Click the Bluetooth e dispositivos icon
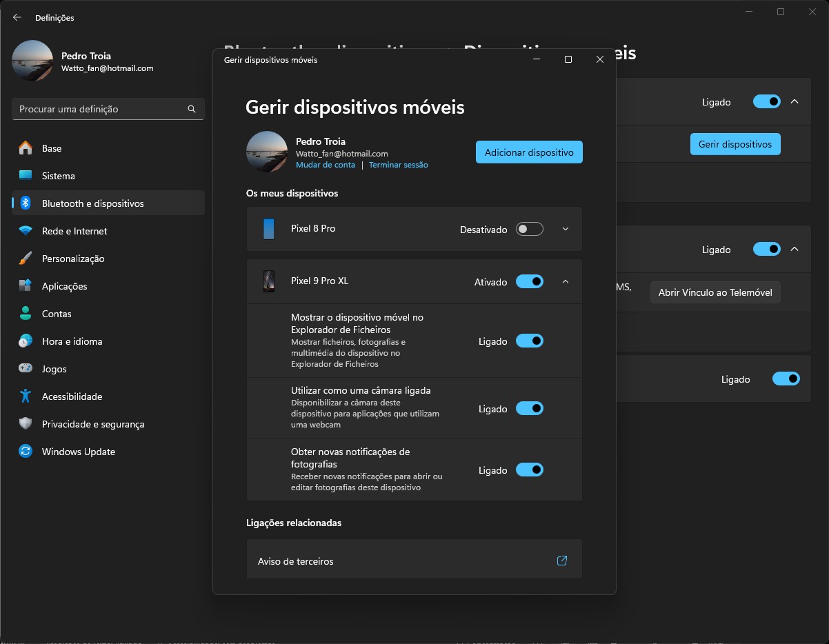Viewport: 829px width, 644px height. click(x=26, y=203)
